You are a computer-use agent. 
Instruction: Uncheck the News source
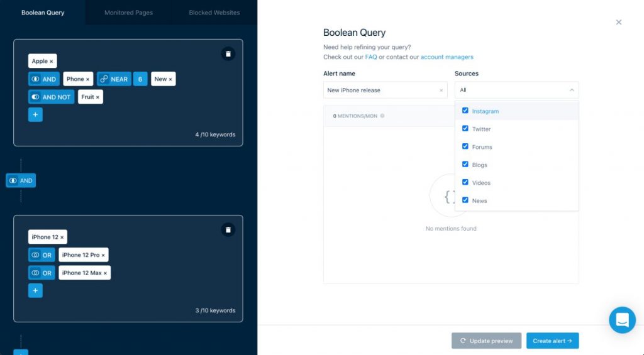tap(465, 200)
